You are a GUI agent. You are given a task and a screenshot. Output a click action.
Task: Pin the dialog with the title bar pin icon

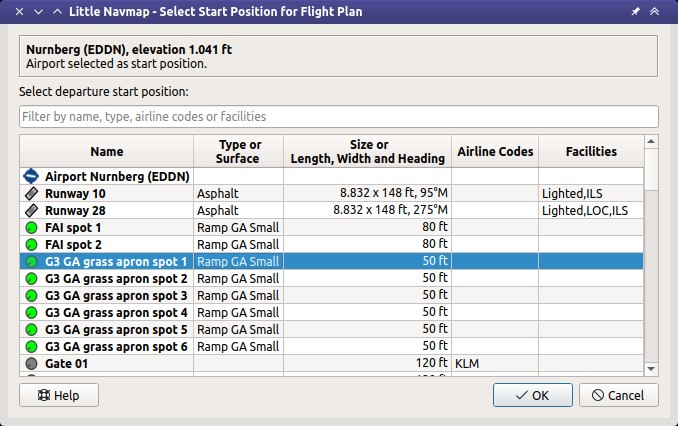click(635, 12)
